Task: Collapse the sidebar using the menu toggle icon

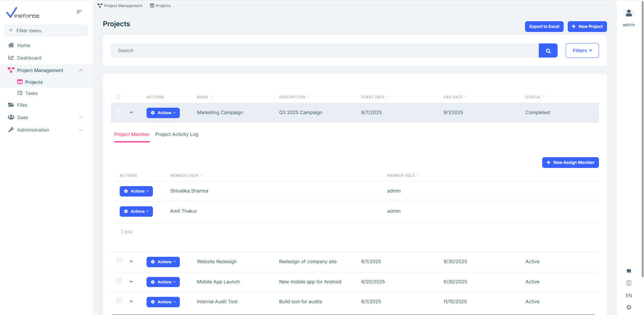Action: (x=79, y=12)
